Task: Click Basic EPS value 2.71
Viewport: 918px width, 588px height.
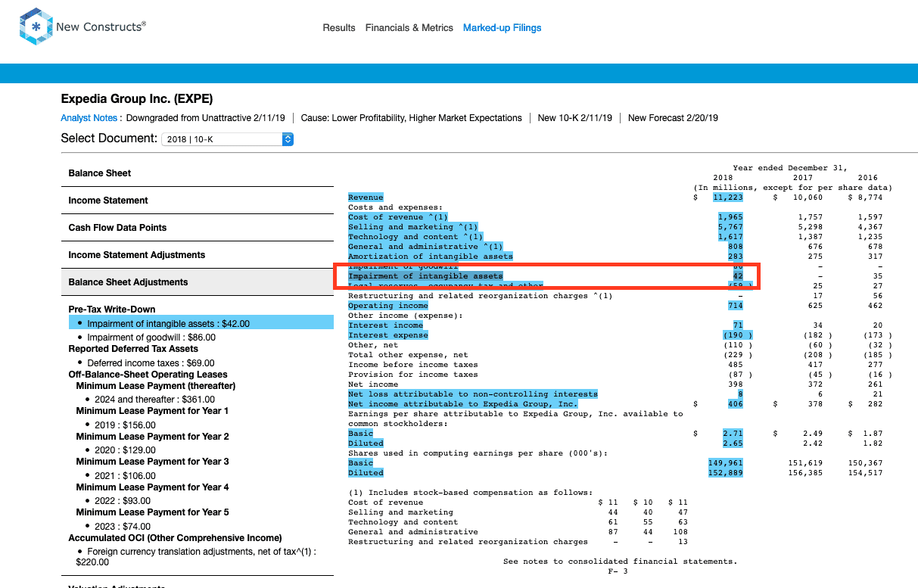Action: tap(733, 434)
